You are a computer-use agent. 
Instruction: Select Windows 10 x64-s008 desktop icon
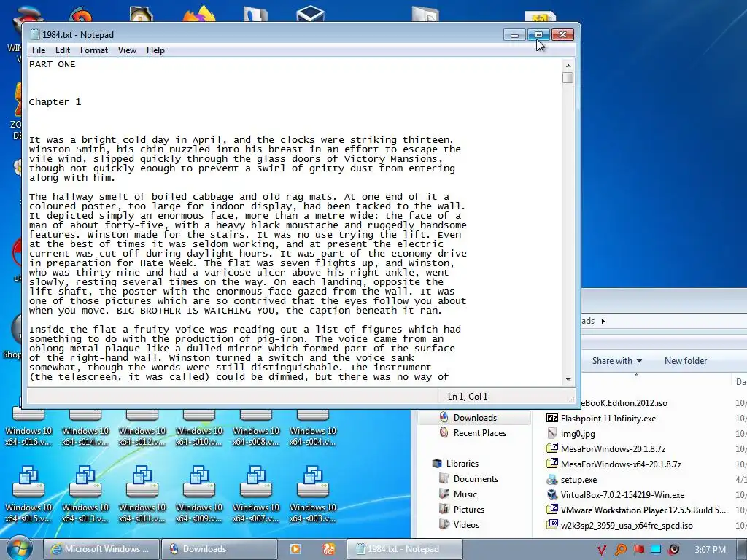256,429
